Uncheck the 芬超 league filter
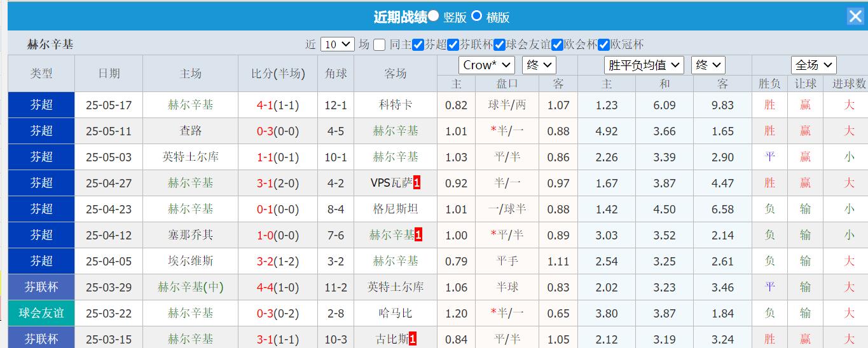Image resolution: width=868 pixels, height=348 pixels. [x=418, y=44]
